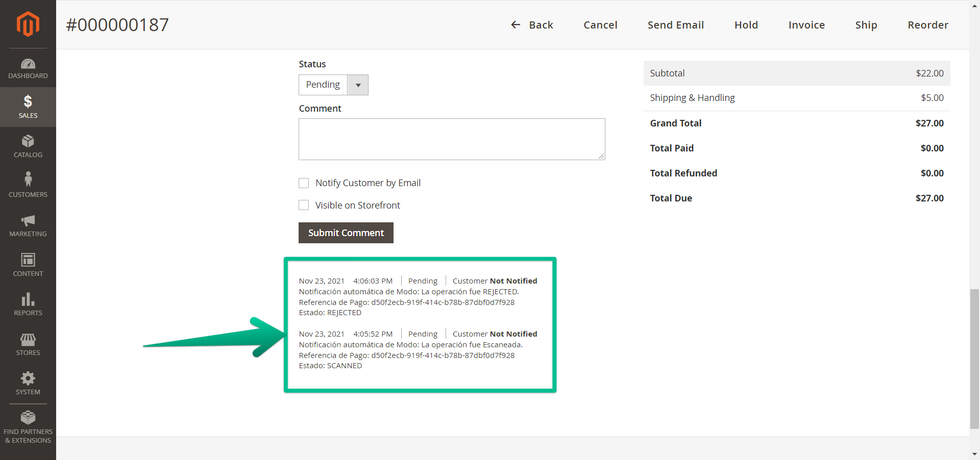
Task: Enable Notify Customer by Email checkbox
Action: coord(304,183)
